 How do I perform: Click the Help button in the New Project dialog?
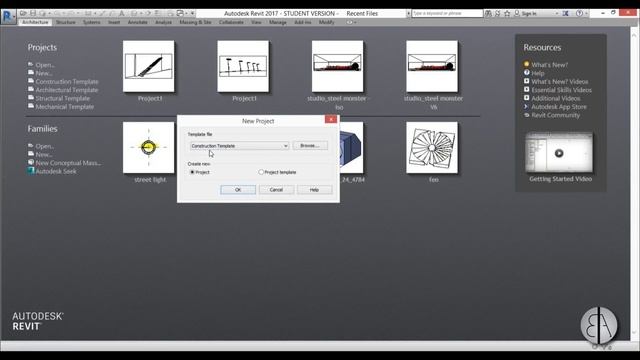point(314,190)
